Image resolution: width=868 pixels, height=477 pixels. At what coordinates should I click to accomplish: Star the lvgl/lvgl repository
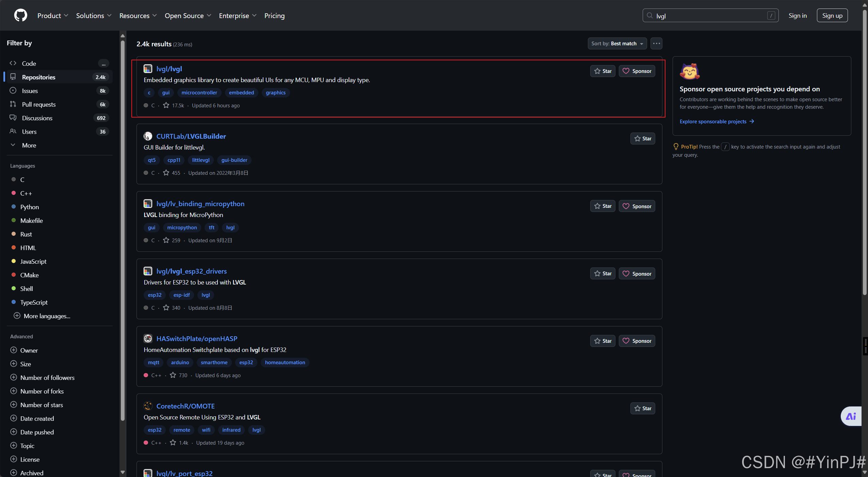click(x=602, y=71)
